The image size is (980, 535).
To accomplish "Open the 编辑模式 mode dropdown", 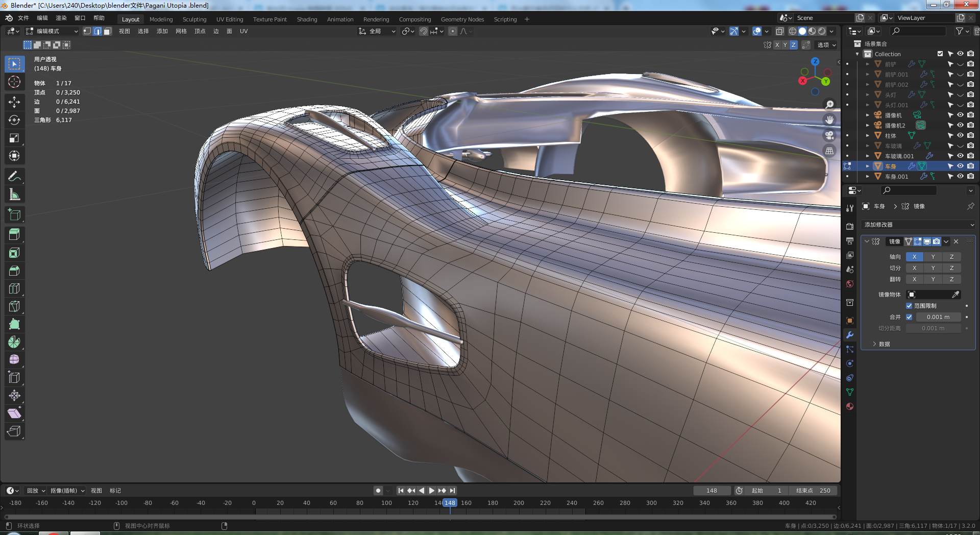I will point(52,31).
